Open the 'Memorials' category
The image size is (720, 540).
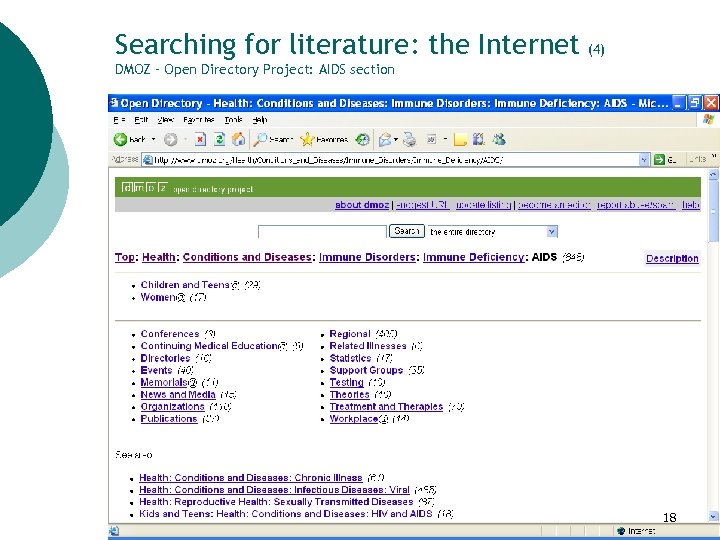[164, 382]
